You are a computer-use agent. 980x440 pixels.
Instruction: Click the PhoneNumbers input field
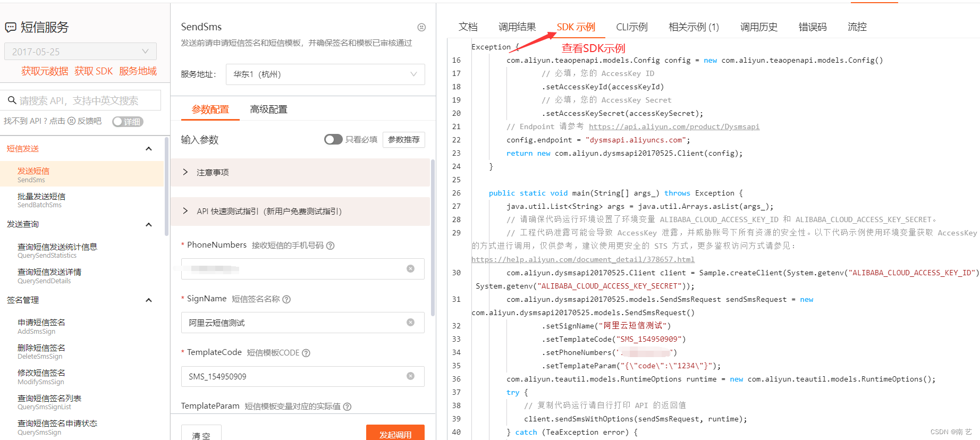(x=303, y=269)
